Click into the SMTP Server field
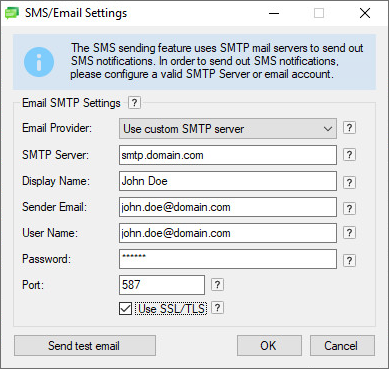This screenshot has width=389, height=369. pos(228,155)
